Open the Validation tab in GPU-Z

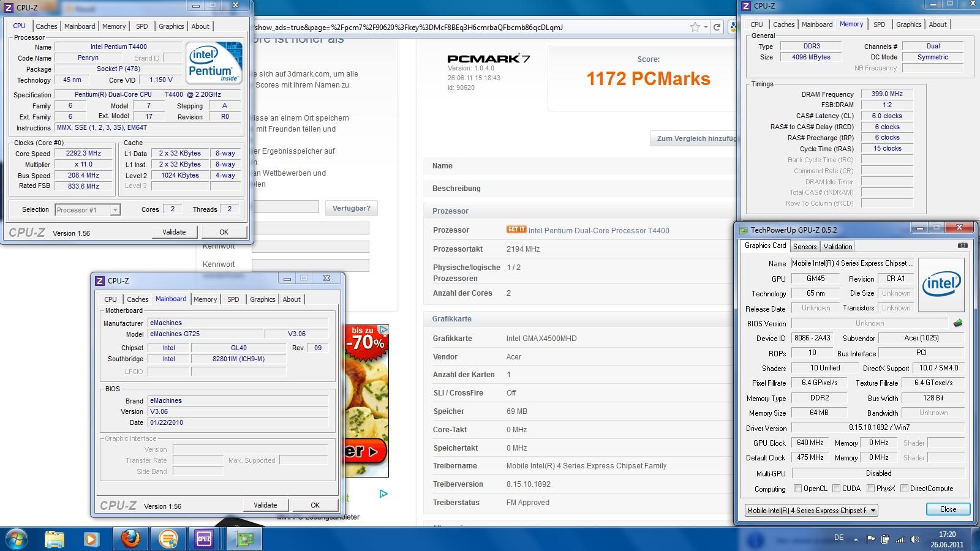(837, 247)
